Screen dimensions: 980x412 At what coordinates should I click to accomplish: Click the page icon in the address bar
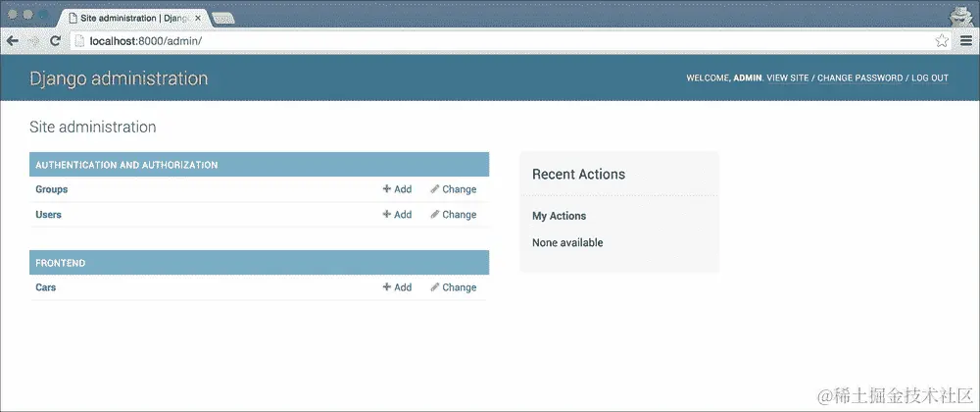pyautogui.click(x=79, y=41)
